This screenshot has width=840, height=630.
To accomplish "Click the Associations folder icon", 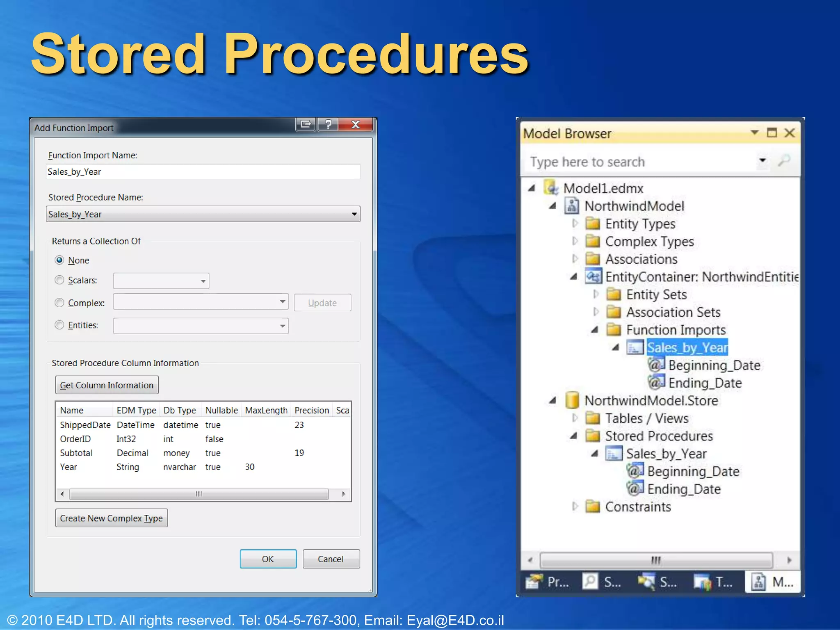I will point(593,259).
